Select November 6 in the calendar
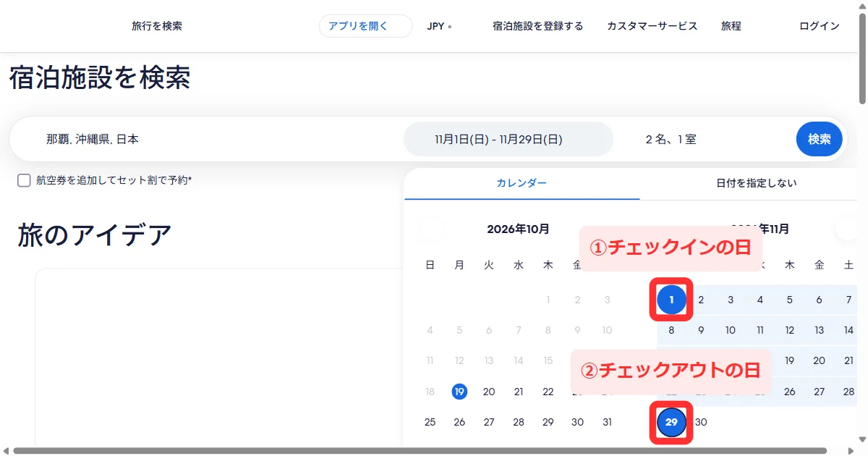Screen dimensions: 868x456 click(x=820, y=300)
